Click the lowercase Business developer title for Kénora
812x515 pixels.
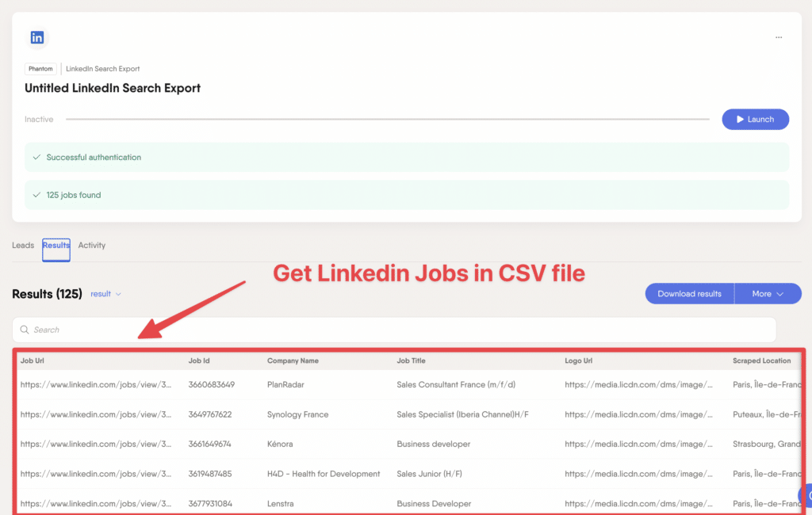tap(434, 444)
